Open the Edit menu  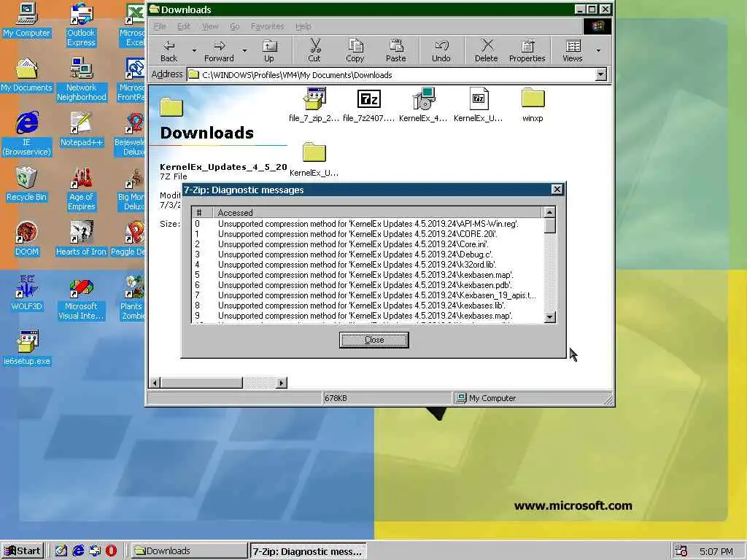(x=184, y=26)
